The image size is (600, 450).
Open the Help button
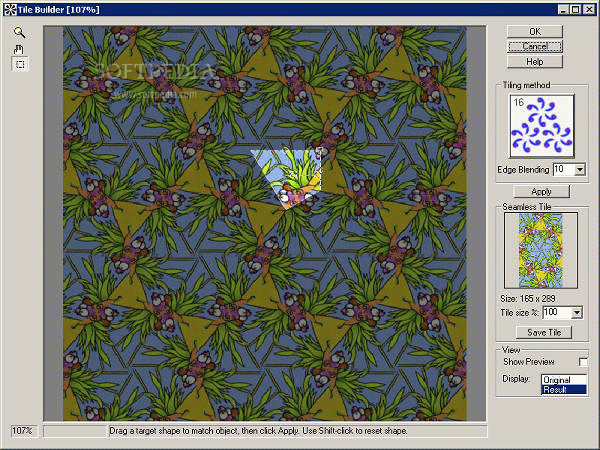(x=535, y=62)
